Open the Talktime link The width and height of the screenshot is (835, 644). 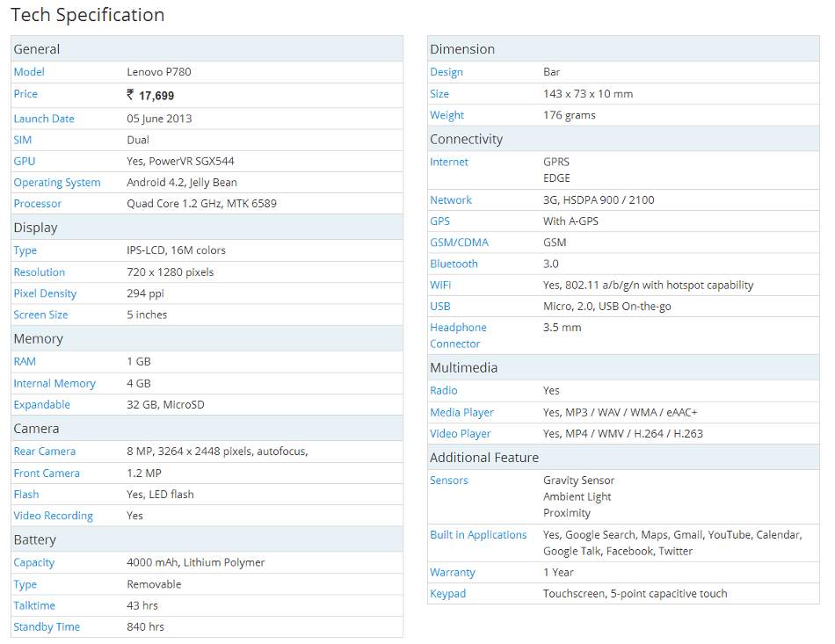34,605
